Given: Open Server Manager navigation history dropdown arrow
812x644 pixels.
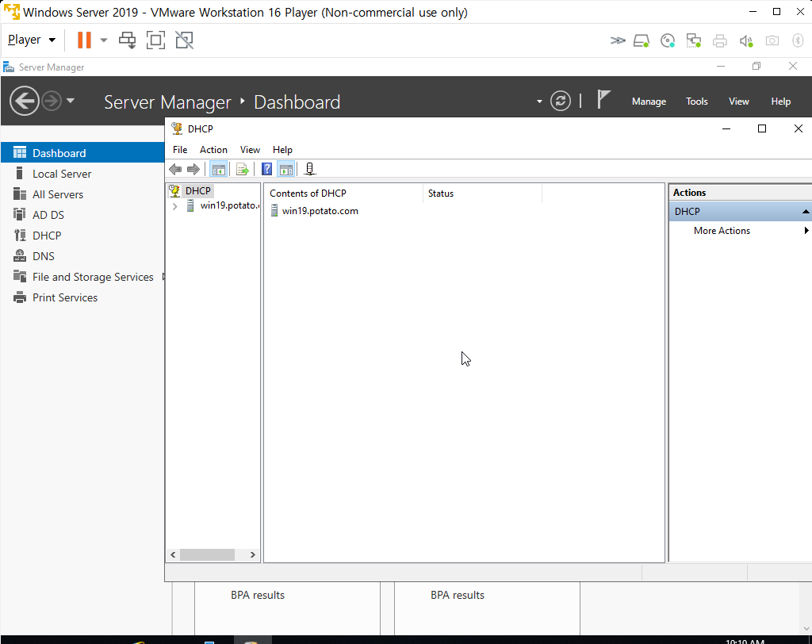Looking at the screenshot, I should coord(71,101).
